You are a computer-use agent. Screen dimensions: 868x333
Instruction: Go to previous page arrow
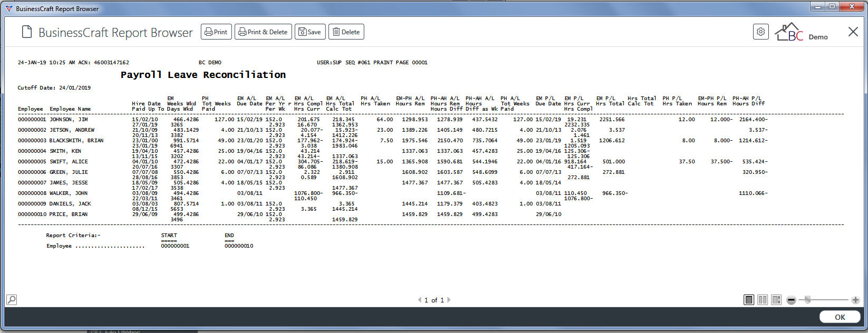(x=420, y=300)
